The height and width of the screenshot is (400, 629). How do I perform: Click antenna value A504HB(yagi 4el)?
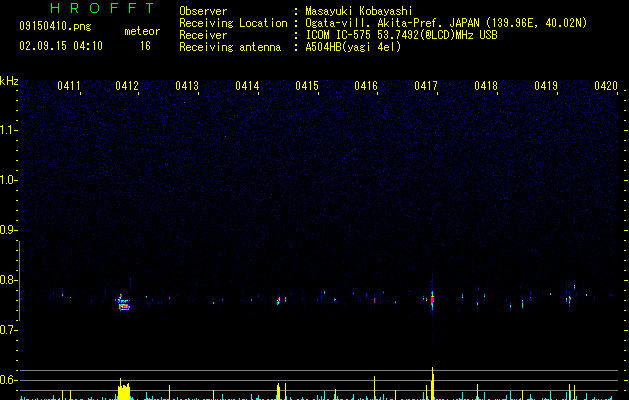click(353, 47)
